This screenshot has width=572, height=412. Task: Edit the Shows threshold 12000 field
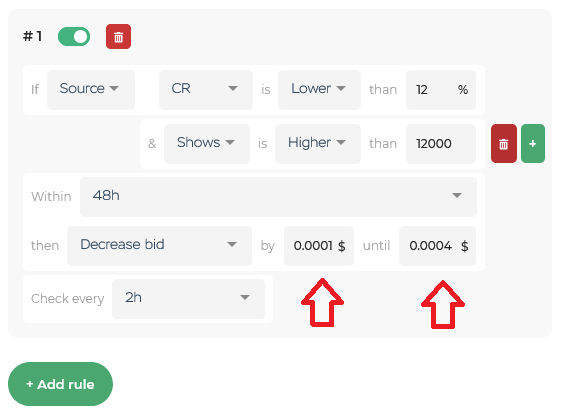point(441,143)
